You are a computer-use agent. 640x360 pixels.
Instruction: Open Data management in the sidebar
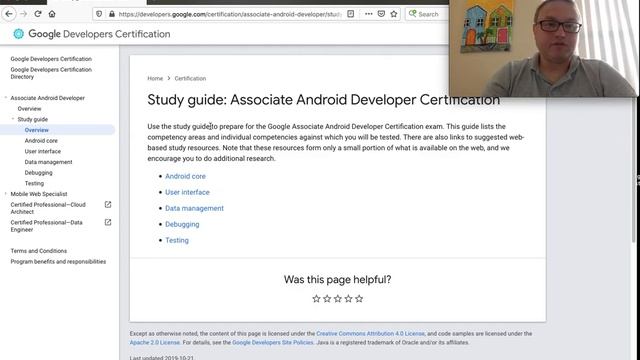49,162
